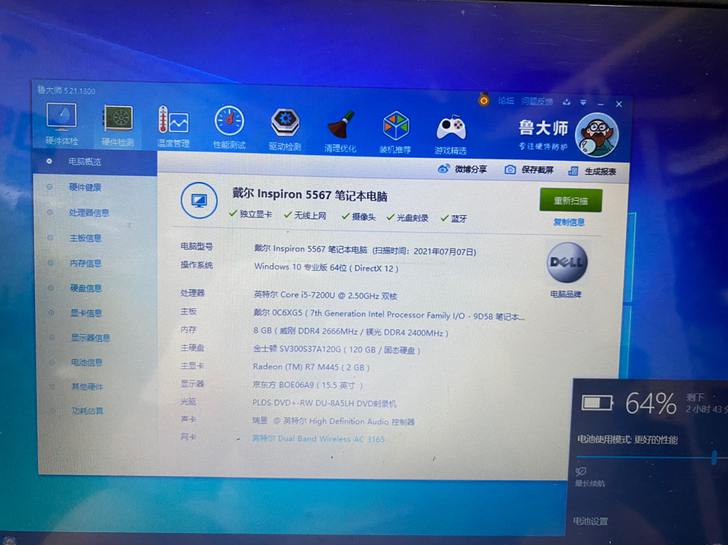728x545 pixels.
Task: Open the title bar dropdown menu arrow
Action: [x=583, y=102]
